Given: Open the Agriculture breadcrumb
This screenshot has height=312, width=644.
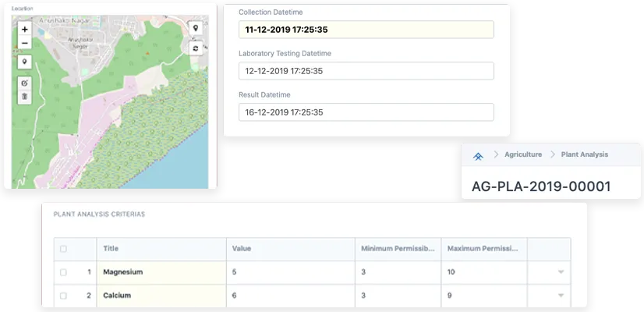Looking at the screenshot, I should [x=522, y=155].
